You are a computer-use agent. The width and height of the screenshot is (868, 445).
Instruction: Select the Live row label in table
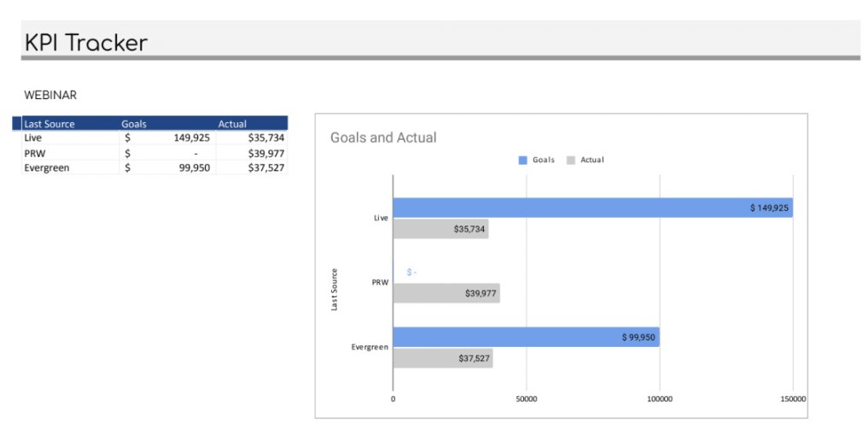33,138
